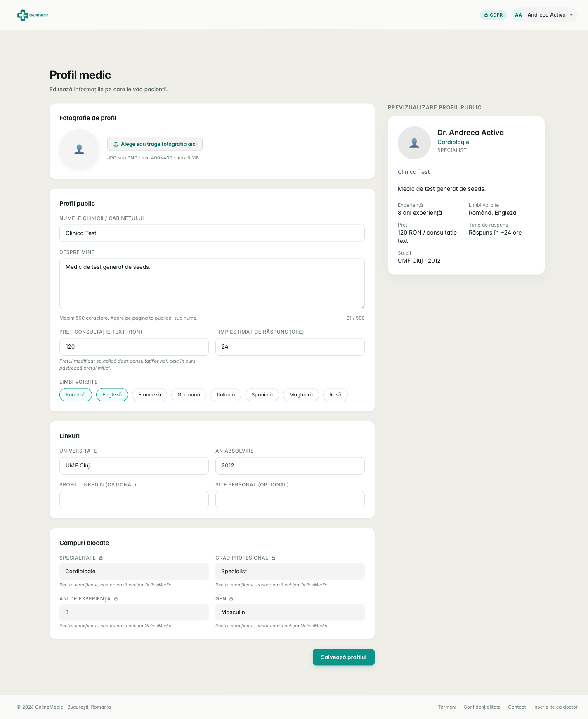Image resolution: width=588 pixels, height=719 pixels.
Task: Click the AA avatar initials badge
Action: click(x=518, y=15)
